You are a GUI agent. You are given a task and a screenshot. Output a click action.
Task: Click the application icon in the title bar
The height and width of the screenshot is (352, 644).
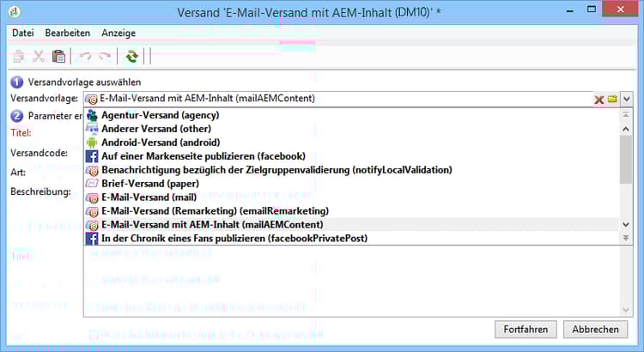(15, 11)
